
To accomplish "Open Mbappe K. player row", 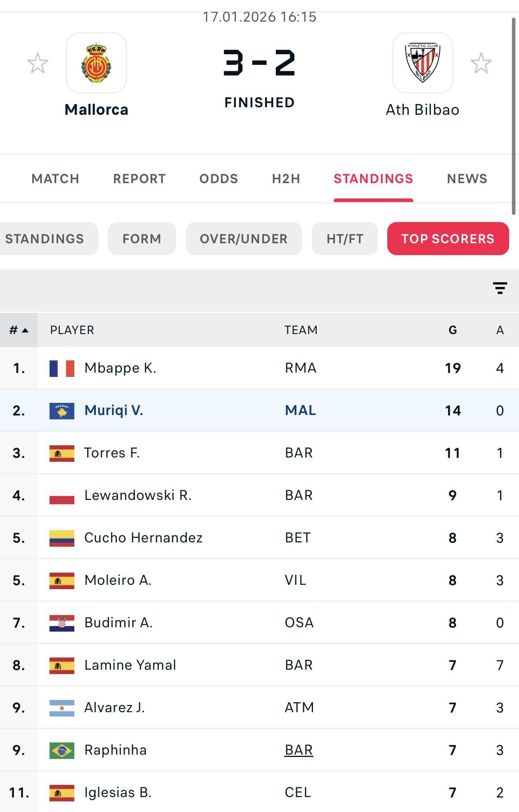I will click(x=120, y=368).
